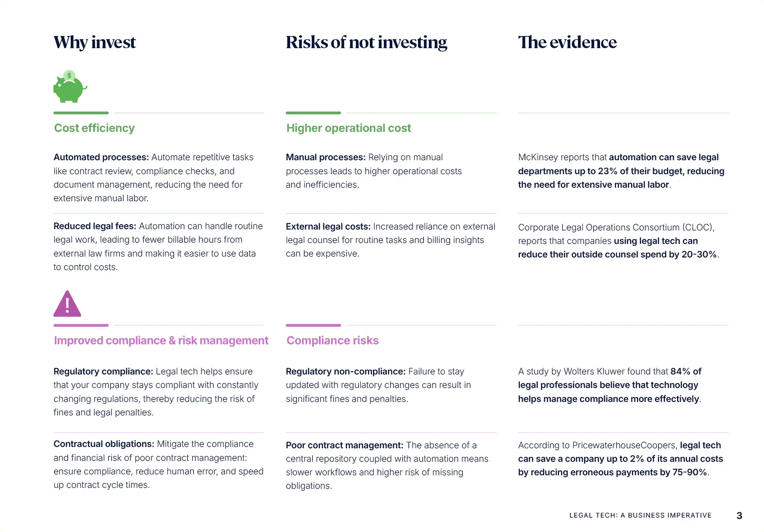Click the green accent bar above "Cost efficiency"
Screen dimensions: 764x532
tap(81, 113)
